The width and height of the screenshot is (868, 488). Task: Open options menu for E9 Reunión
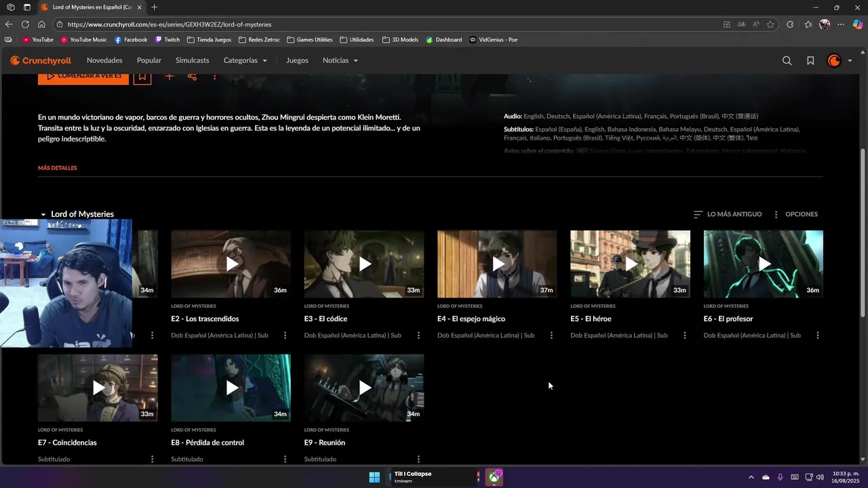click(418, 459)
